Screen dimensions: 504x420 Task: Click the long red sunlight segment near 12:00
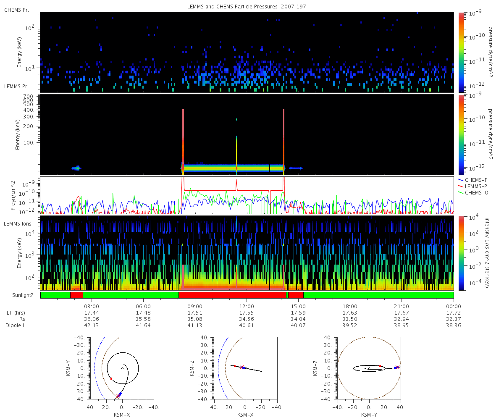point(232,295)
